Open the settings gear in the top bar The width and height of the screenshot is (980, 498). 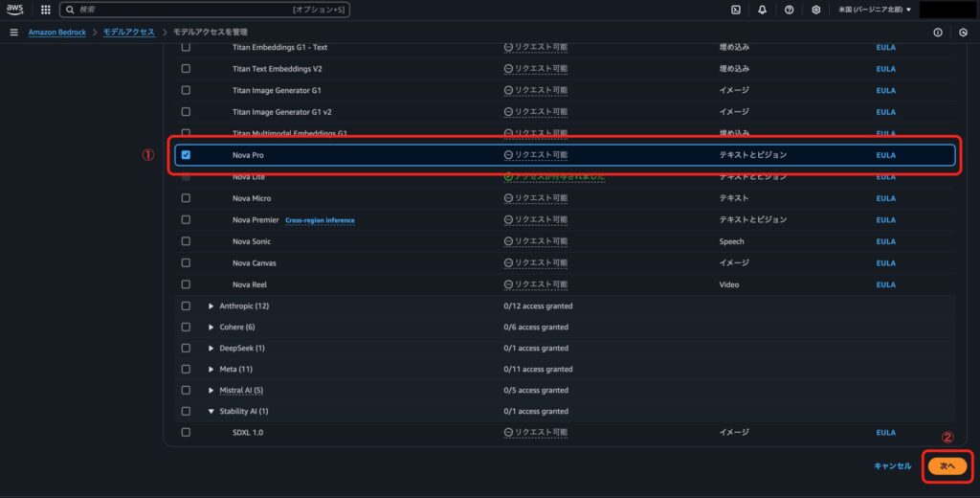coord(815,10)
